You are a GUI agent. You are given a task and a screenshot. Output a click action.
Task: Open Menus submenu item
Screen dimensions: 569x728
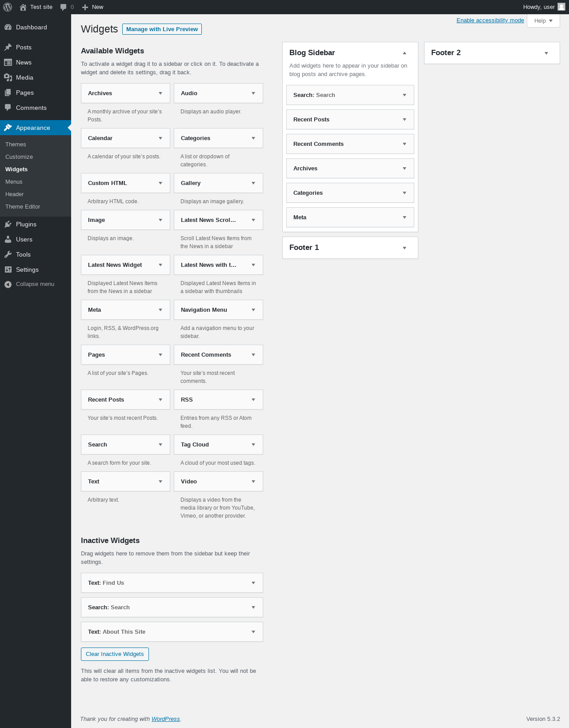(x=14, y=182)
